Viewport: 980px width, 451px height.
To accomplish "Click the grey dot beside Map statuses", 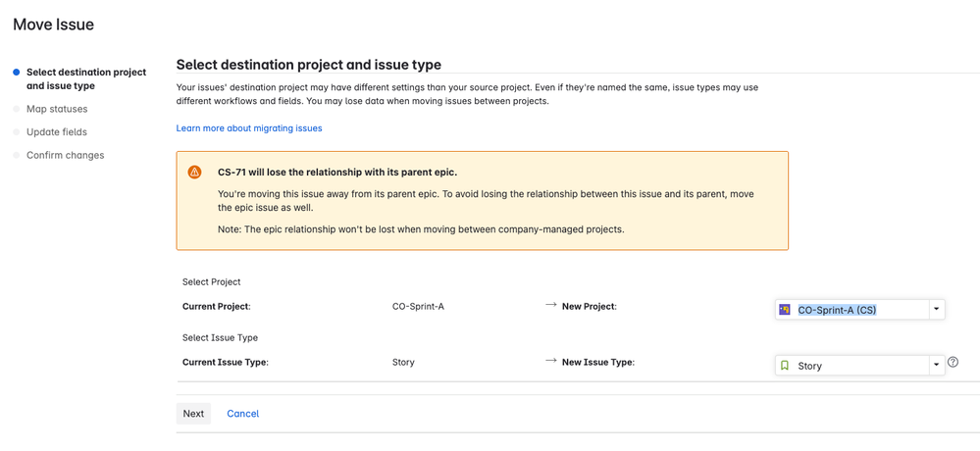I will pyautogui.click(x=17, y=109).
